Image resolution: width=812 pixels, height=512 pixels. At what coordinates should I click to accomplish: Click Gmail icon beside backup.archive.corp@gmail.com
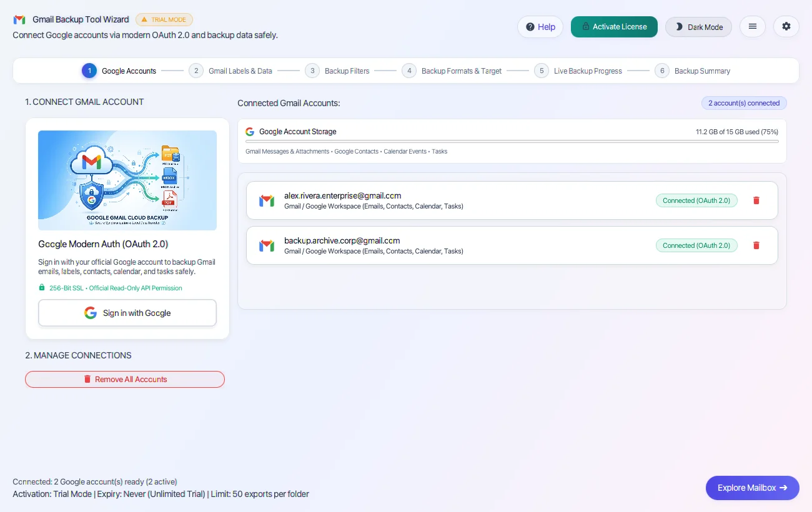coord(267,245)
